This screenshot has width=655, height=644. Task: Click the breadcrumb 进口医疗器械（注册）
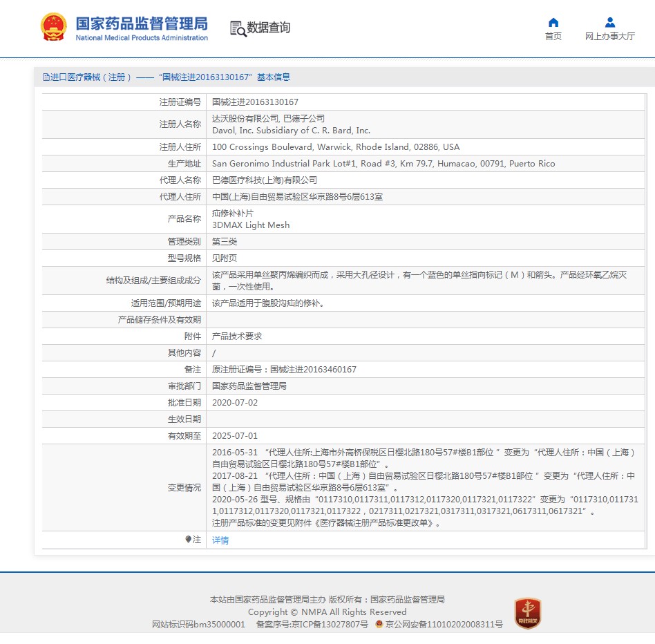[x=91, y=77]
